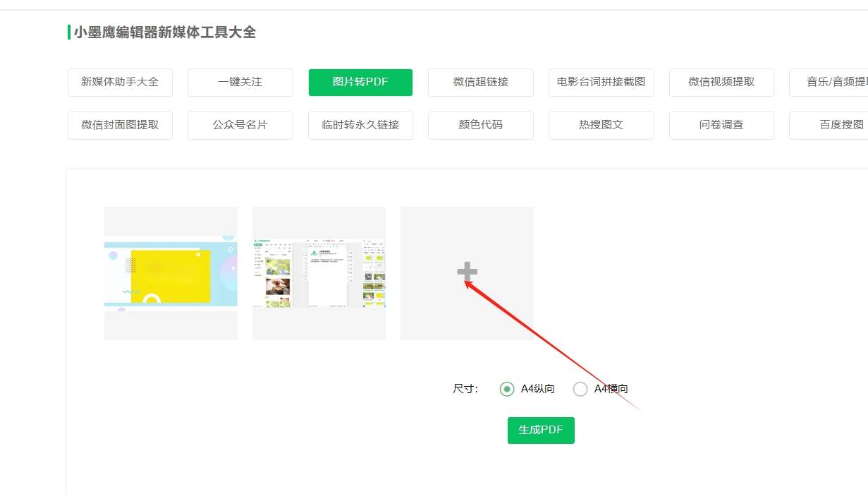Click the 生成PDF button

click(x=541, y=430)
